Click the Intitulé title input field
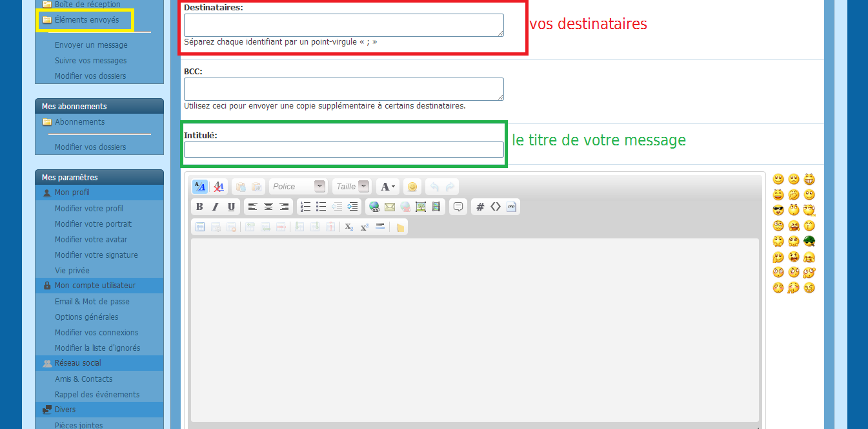868x429 pixels. pos(343,150)
